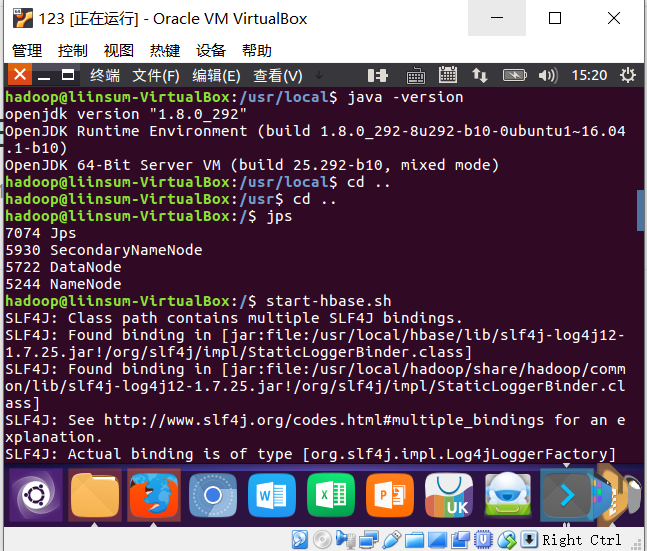Click the '5930 SecondaryNameNode' line
This screenshot has height=551, width=647.
click(104, 250)
